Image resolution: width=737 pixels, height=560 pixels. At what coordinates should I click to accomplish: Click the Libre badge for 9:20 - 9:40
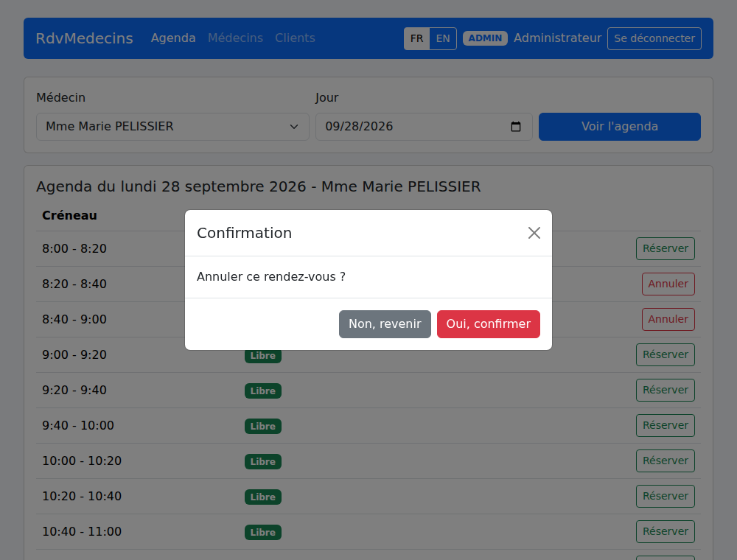tap(263, 391)
